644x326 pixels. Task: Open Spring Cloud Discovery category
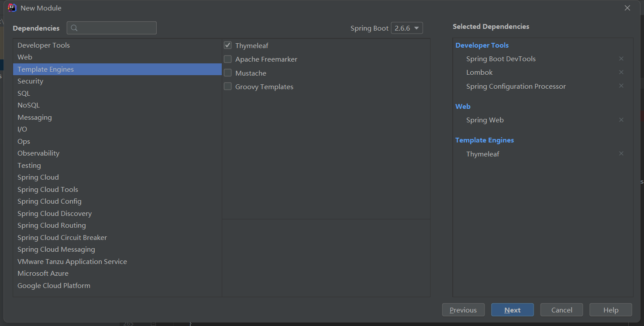pos(117,213)
